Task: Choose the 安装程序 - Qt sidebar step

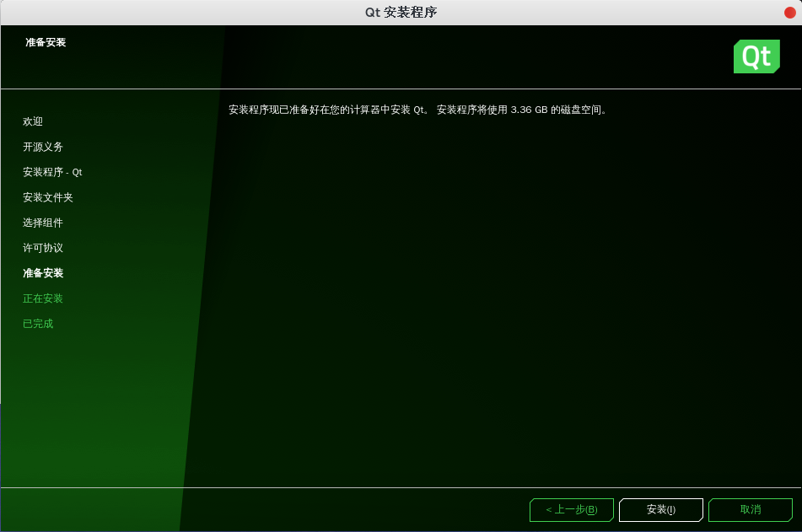Action: point(52,172)
